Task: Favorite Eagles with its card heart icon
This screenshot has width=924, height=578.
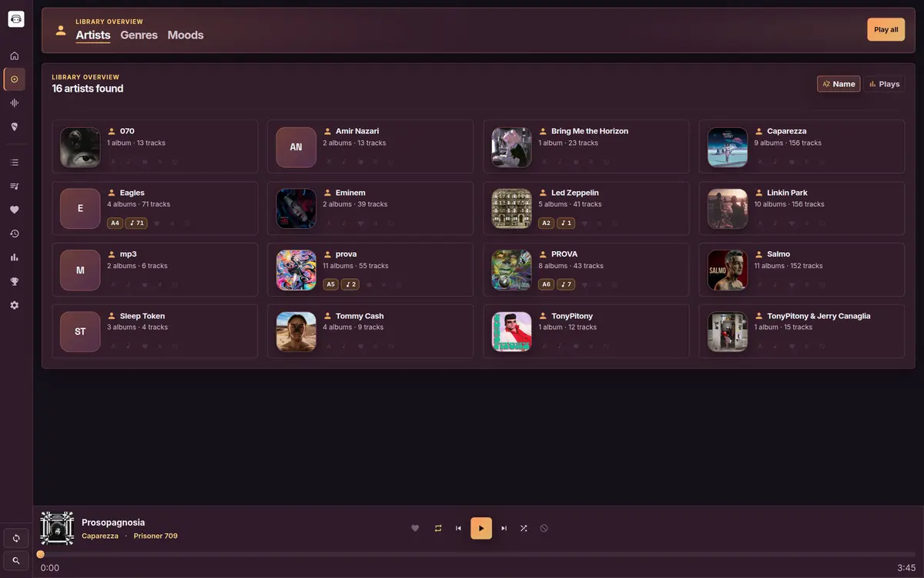Action: pos(157,223)
